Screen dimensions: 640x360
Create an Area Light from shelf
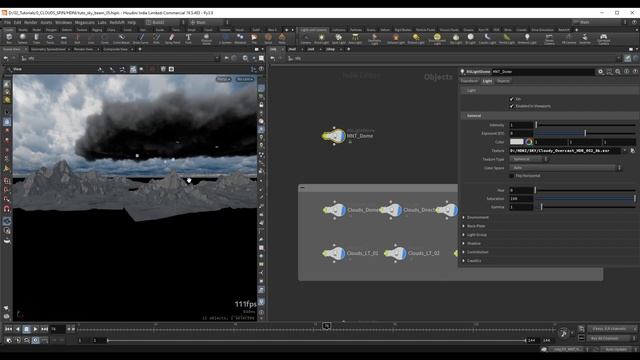click(355, 39)
